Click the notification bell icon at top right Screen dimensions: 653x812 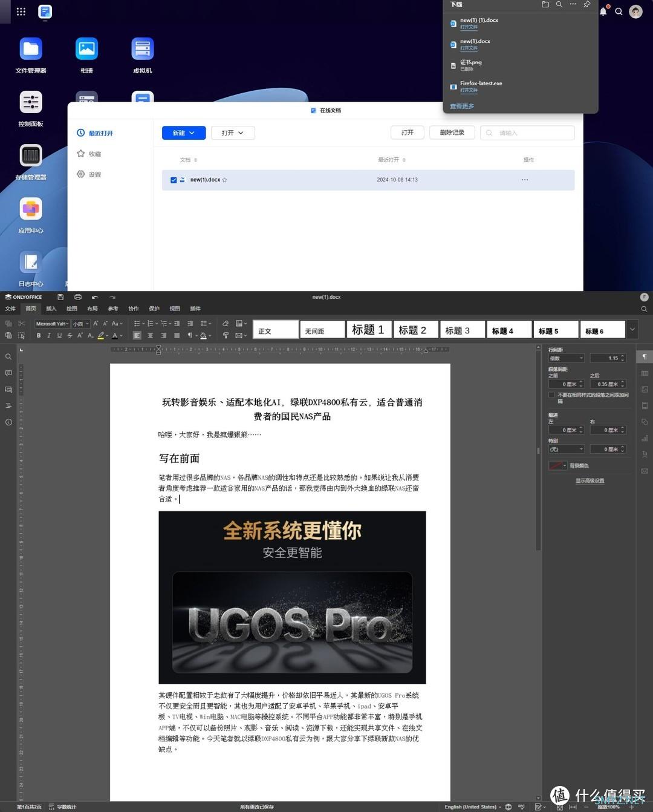coord(603,11)
